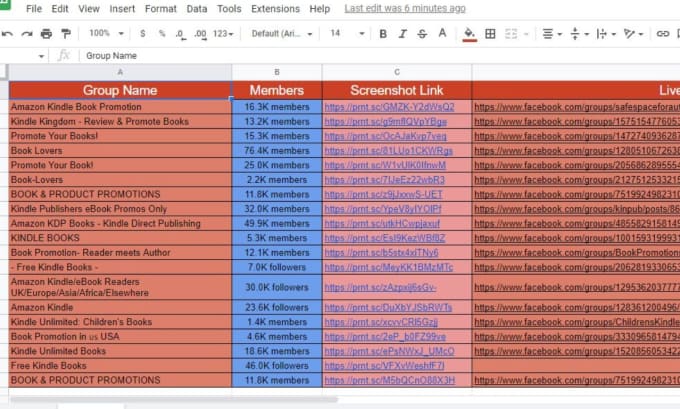Screen dimensions: 680x409
Task: Open the Format menu
Action: click(161, 9)
